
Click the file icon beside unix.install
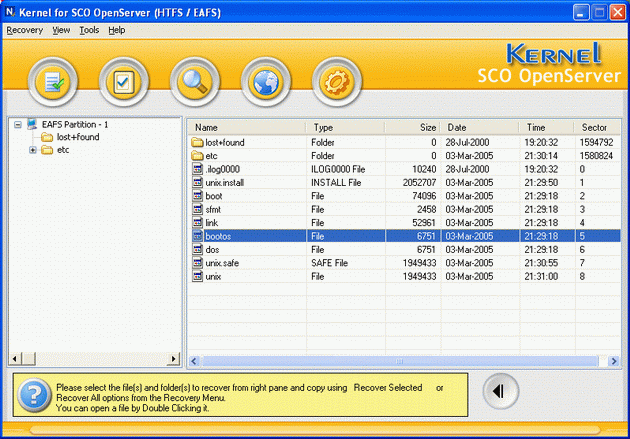197,182
